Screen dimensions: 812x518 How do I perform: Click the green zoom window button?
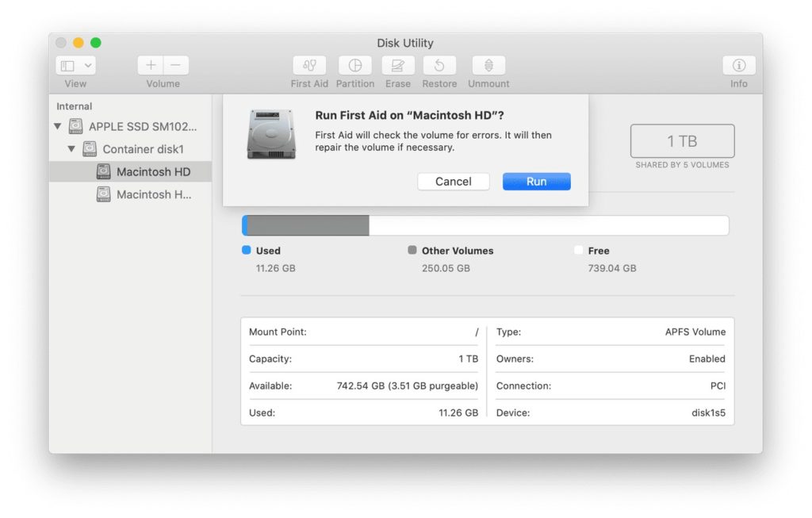point(96,43)
